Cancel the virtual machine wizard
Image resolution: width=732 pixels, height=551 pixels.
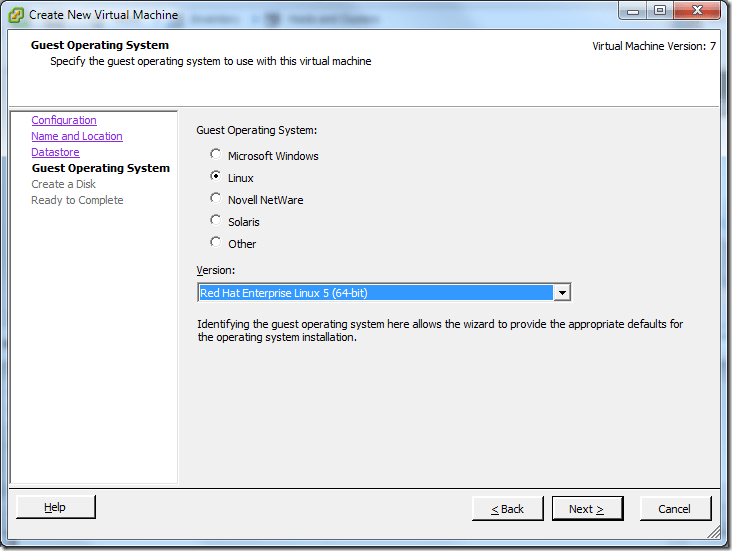(675, 509)
